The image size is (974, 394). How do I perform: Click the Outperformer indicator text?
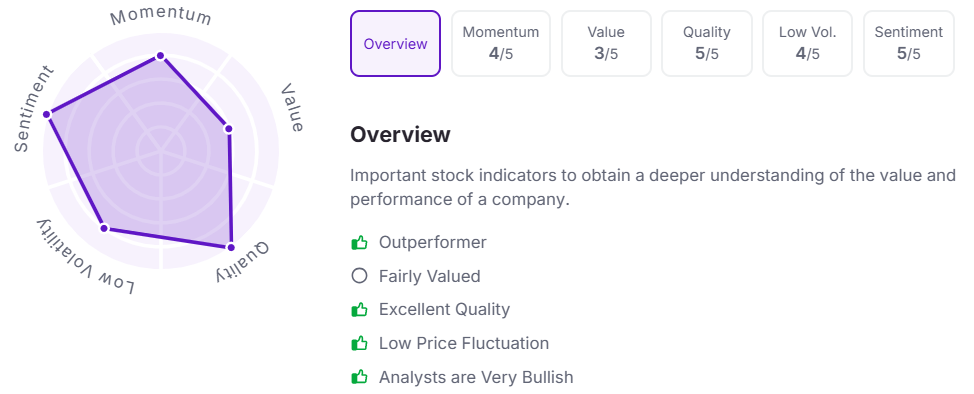tap(433, 242)
